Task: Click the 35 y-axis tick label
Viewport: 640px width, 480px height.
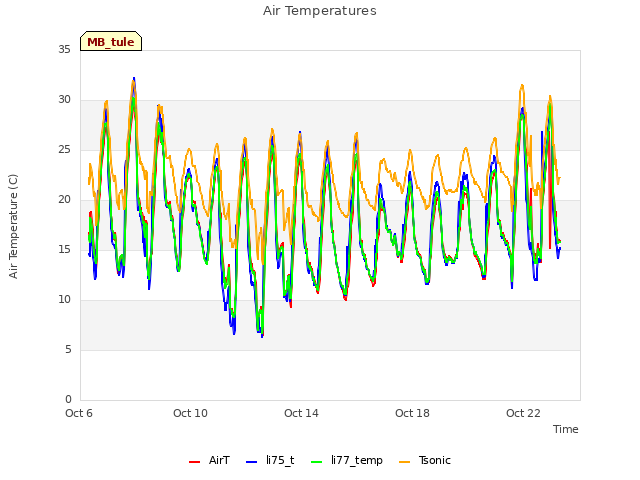Action: (x=64, y=49)
